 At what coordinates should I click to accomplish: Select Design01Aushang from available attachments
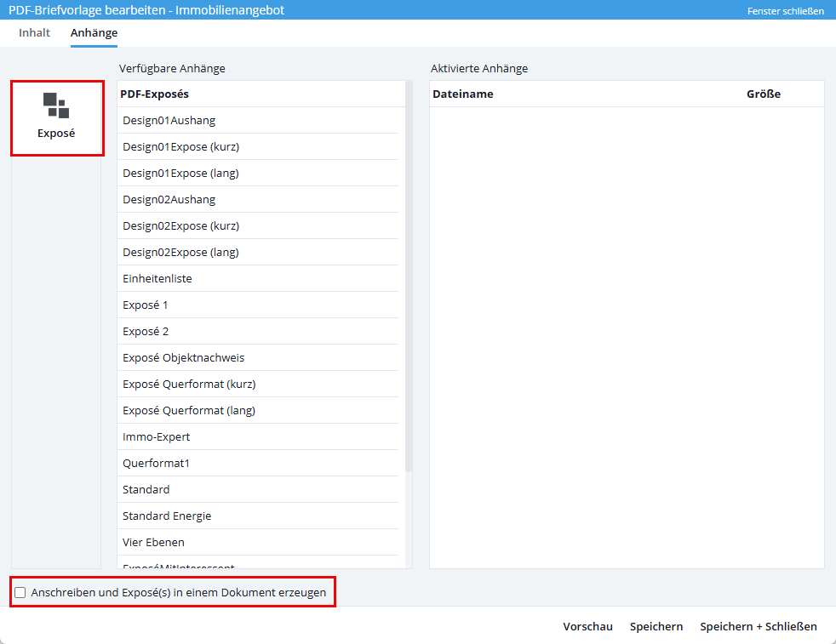click(x=258, y=121)
